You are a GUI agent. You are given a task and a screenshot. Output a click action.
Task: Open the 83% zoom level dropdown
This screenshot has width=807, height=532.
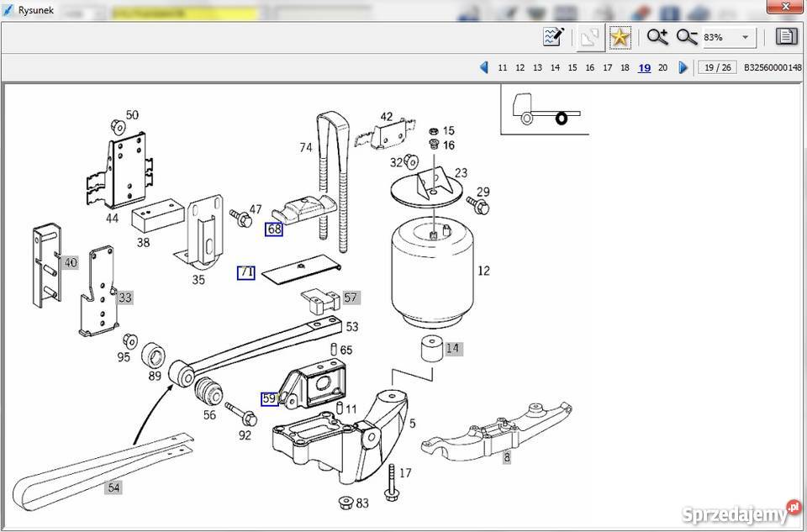(x=745, y=38)
